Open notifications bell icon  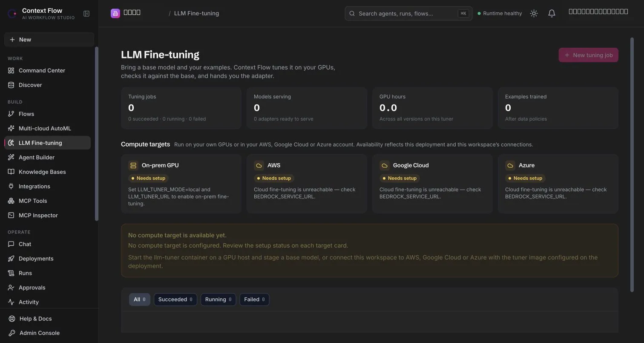pyautogui.click(x=552, y=14)
